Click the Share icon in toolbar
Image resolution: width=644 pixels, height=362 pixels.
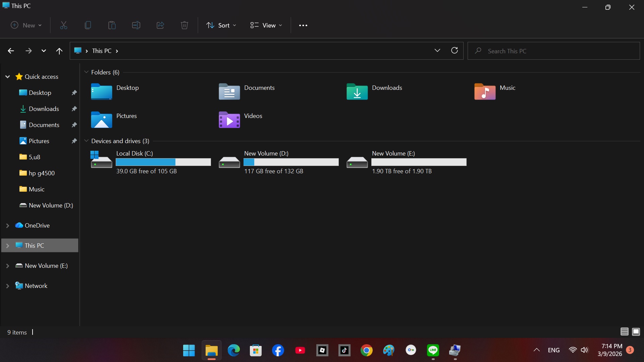pyautogui.click(x=160, y=25)
